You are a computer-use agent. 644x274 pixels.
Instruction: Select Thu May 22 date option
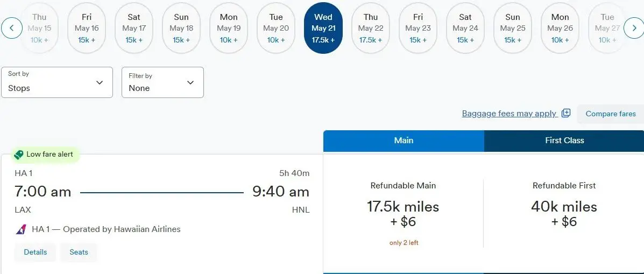(371, 28)
